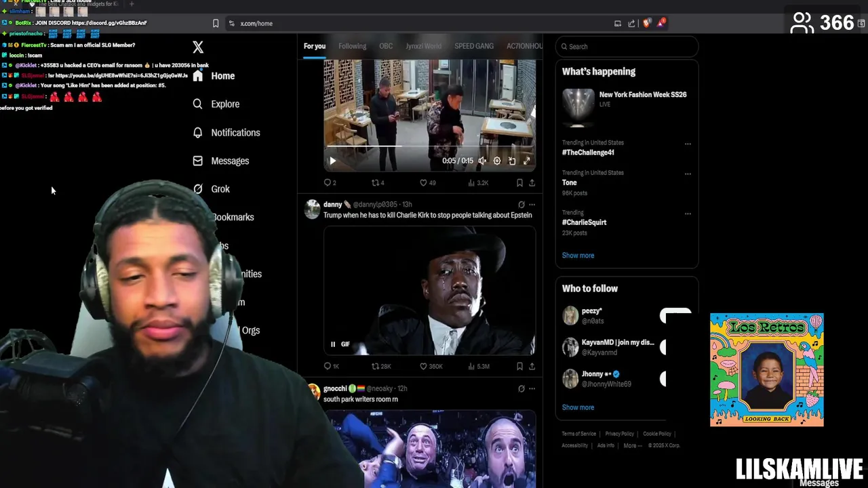Click the X logo in sidebar
This screenshot has width=868, height=488.
click(x=198, y=47)
